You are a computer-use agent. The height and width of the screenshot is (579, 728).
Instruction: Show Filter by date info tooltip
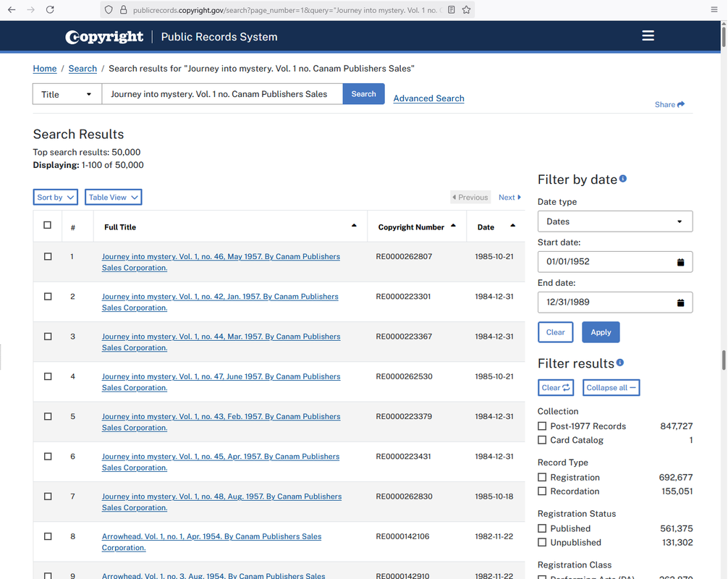pos(623,179)
